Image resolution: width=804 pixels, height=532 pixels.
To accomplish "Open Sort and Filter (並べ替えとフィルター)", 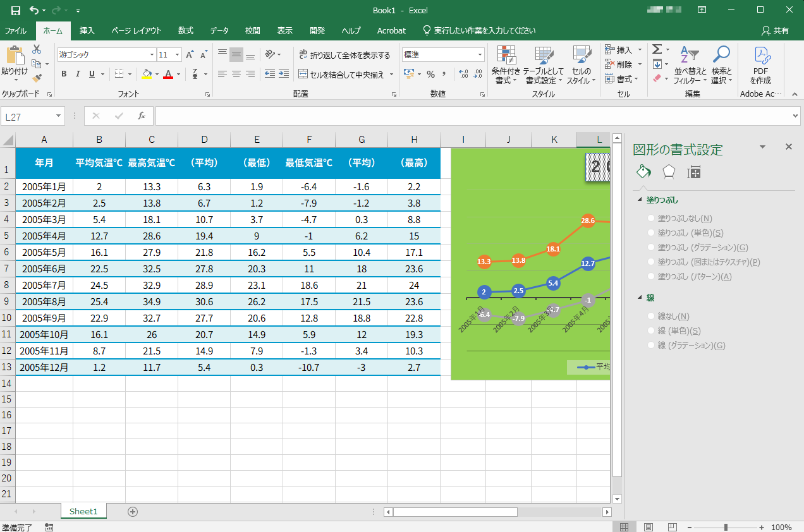I will [x=690, y=66].
